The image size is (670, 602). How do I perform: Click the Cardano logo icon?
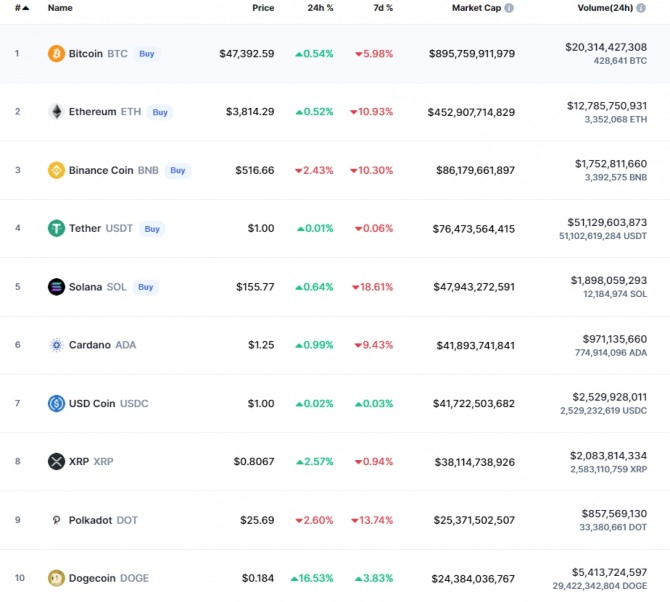pyautogui.click(x=56, y=345)
